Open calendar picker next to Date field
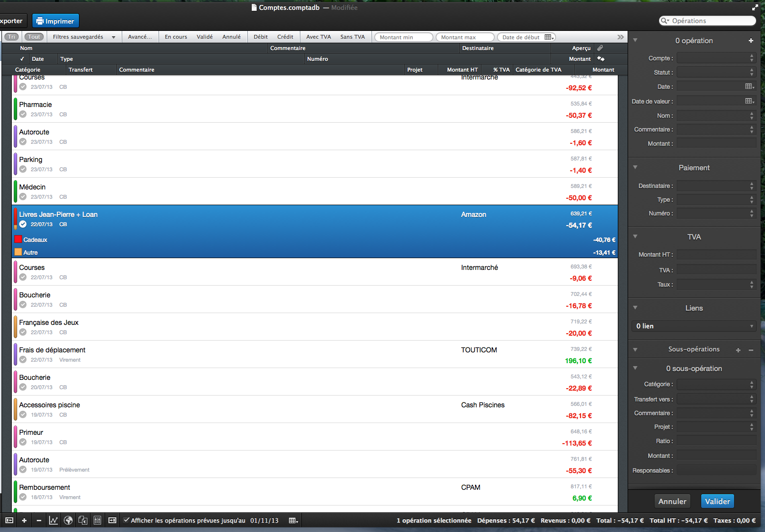The image size is (765, 532). [x=749, y=86]
